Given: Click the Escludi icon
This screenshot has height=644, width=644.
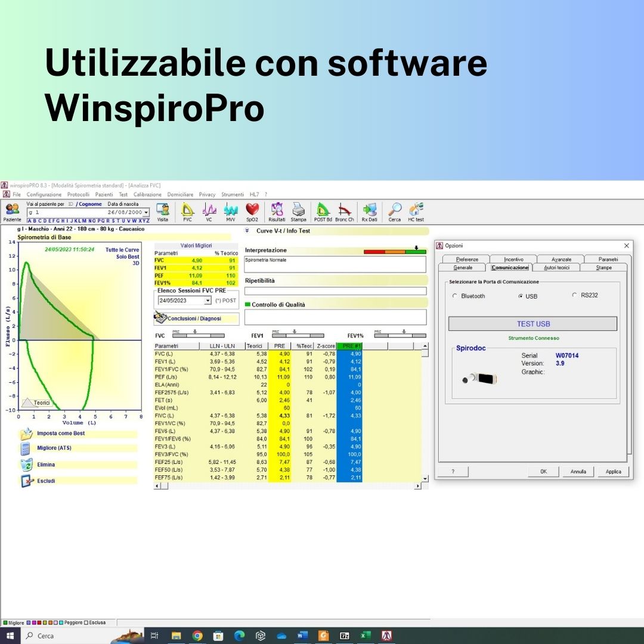Looking at the screenshot, I should point(27,481).
